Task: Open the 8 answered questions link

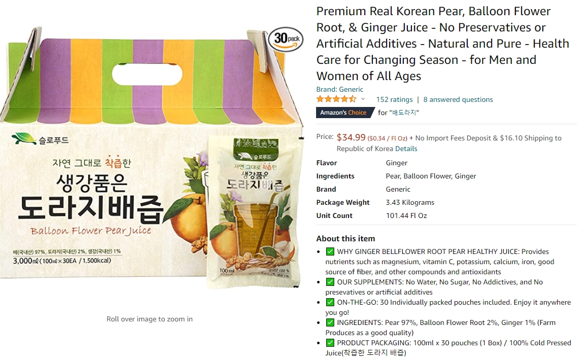Action: tap(458, 99)
